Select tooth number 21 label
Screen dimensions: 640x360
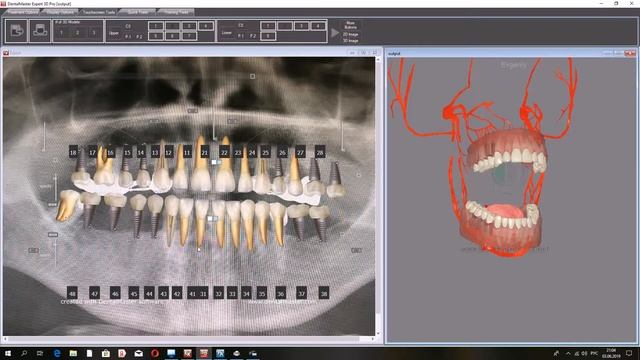click(x=205, y=153)
